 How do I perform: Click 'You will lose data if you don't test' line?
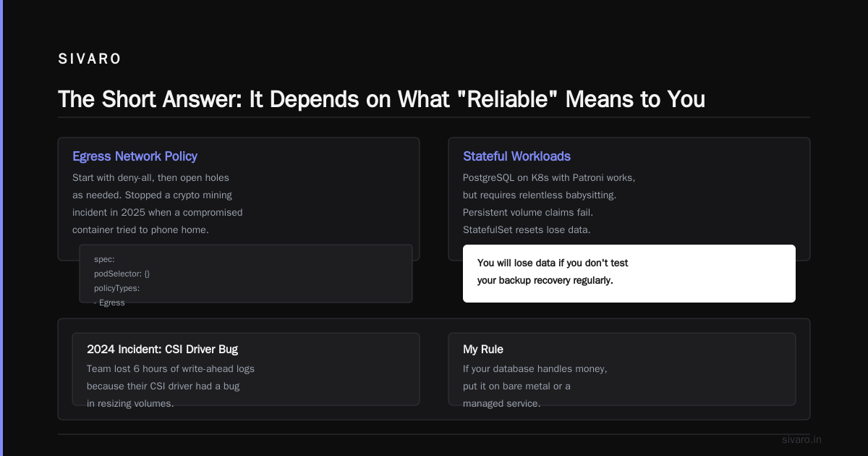point(553,263)
